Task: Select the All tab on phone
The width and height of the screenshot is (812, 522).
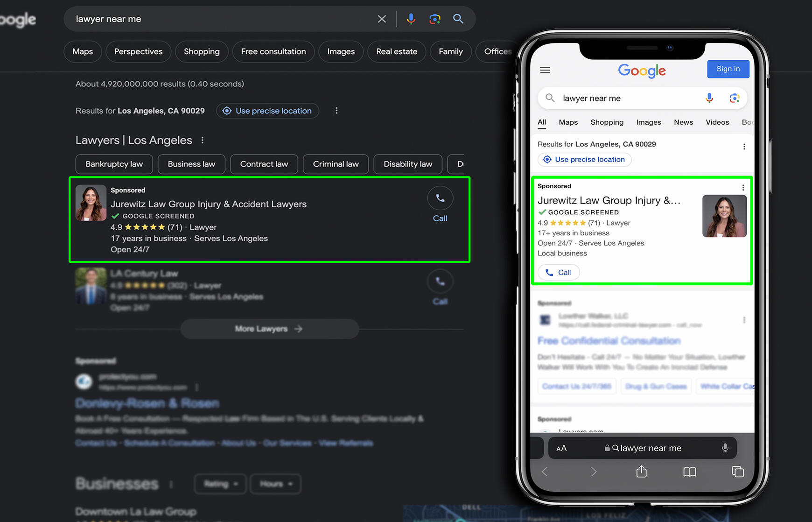Action: (542, 122)
